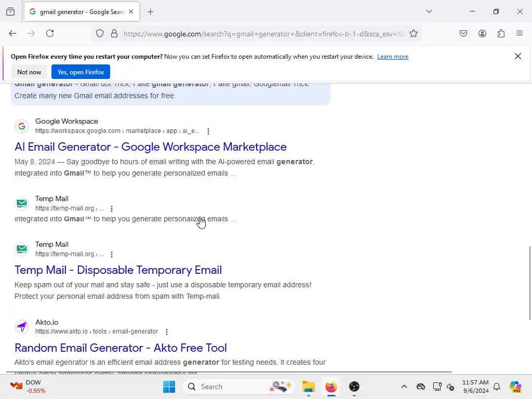Image resolution: width=532 pixels, height=399 pixels.
Task: Open a new tab
Action: [x=150, y=12]
